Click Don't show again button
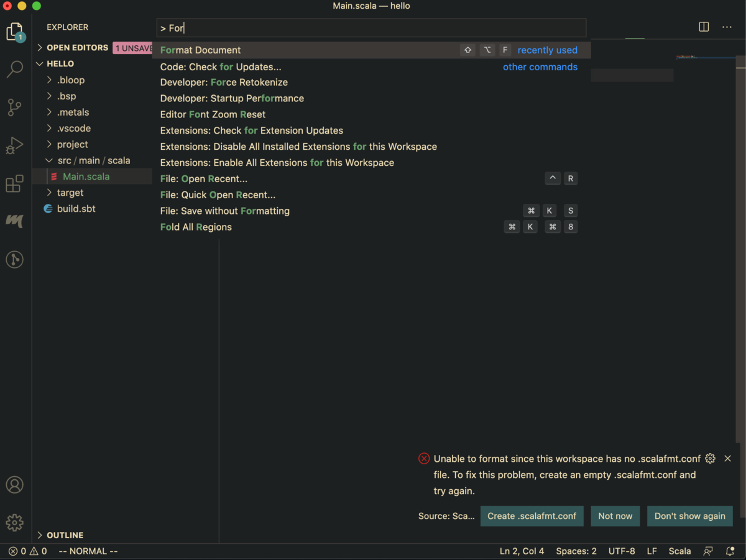Screen dimensions: 746x560 690,516
